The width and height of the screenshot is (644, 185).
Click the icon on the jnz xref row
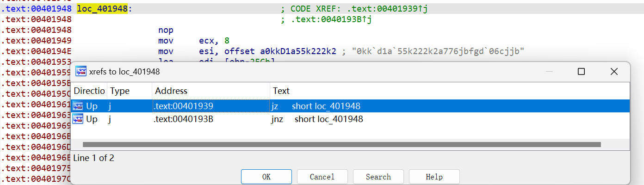click(78, 119)
